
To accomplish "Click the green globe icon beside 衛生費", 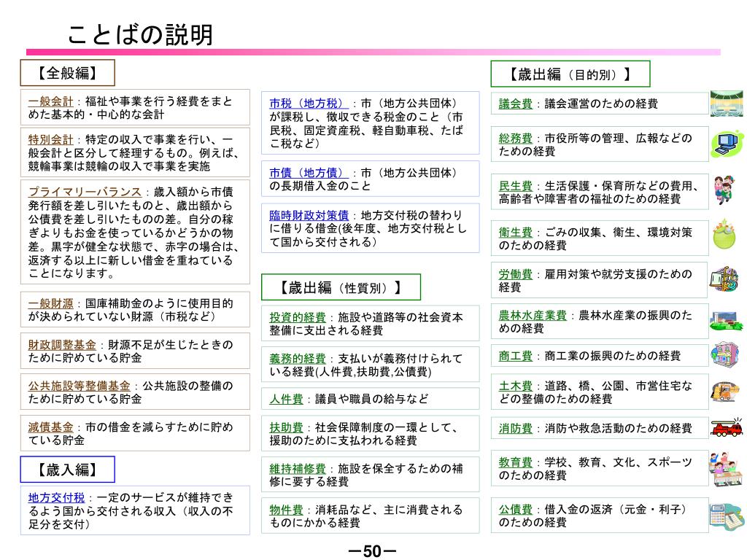I will tap(724, 234).
